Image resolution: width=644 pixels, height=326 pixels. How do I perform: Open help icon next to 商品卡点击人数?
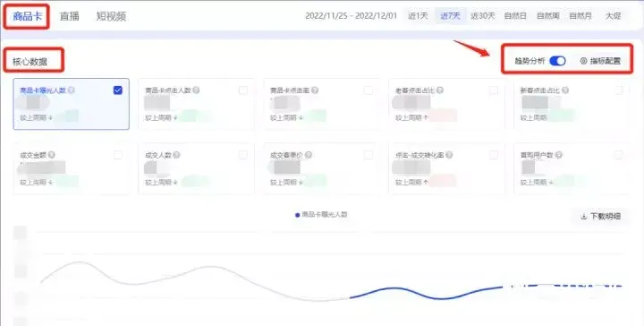pos(196,90)
